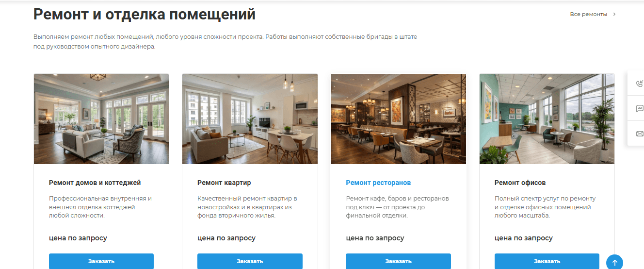Click the phone callback icon in side panel

point(639,84)
